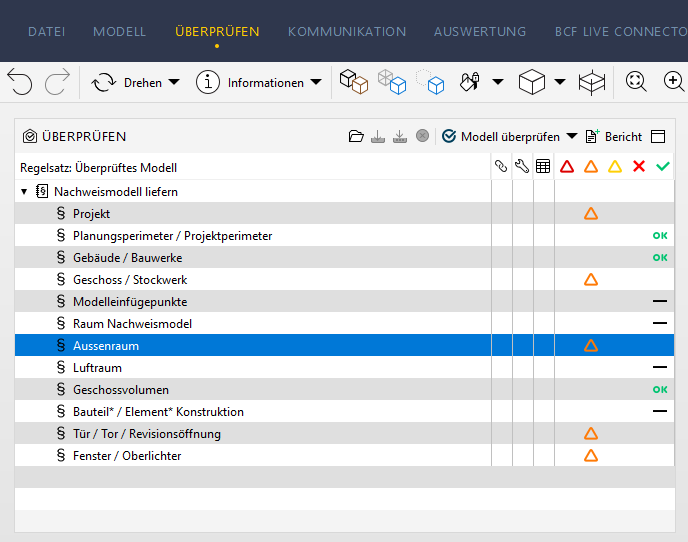Open the paint bucket dropdown arrow
Image resolution: width=688 pixels, height=542 pixels.
tap(498, 82)
